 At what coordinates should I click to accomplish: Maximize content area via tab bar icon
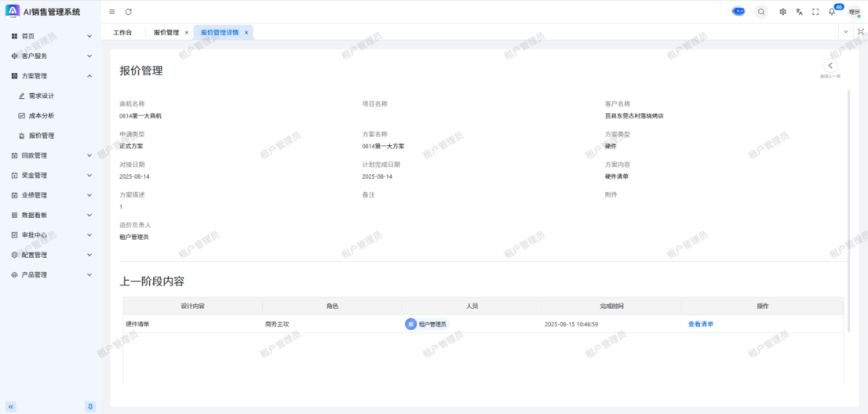click(x=860, y=31)
